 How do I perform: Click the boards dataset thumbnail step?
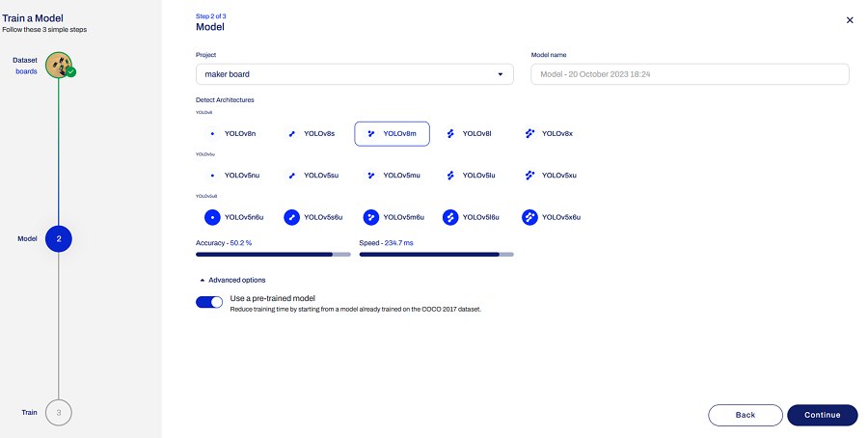tap(59, 65)
